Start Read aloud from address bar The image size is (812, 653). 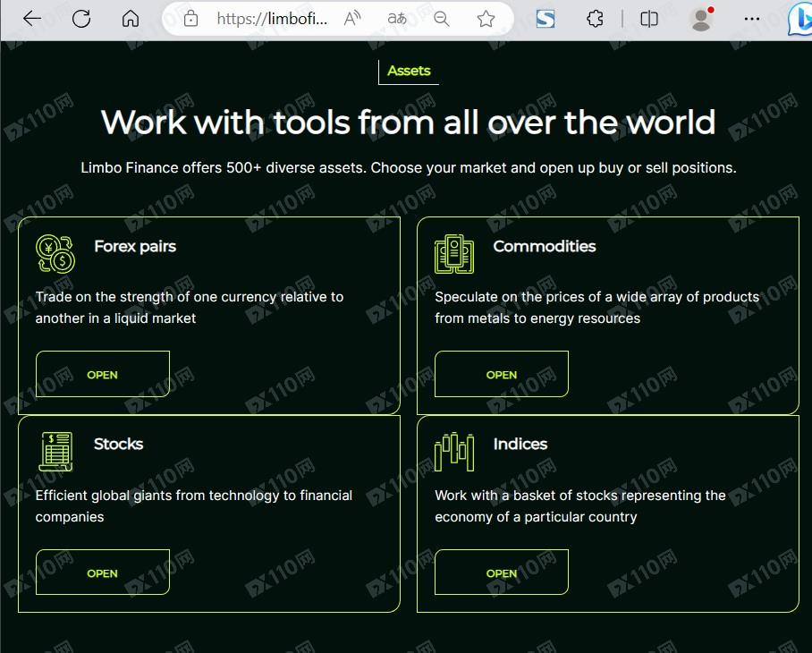352,19
